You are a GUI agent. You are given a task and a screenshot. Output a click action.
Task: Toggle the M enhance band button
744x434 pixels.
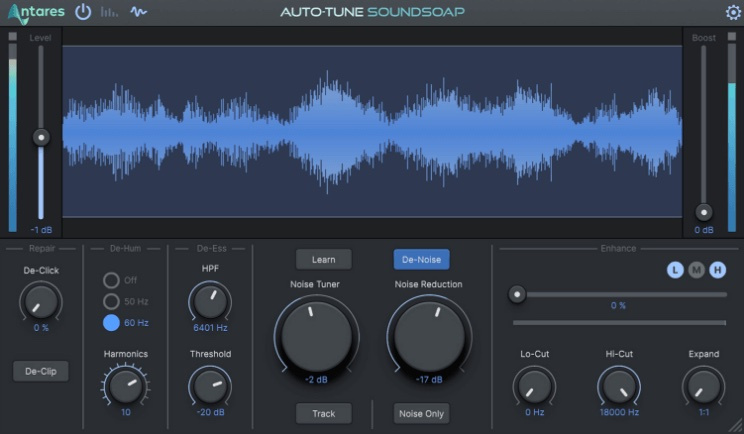[697, 270]
